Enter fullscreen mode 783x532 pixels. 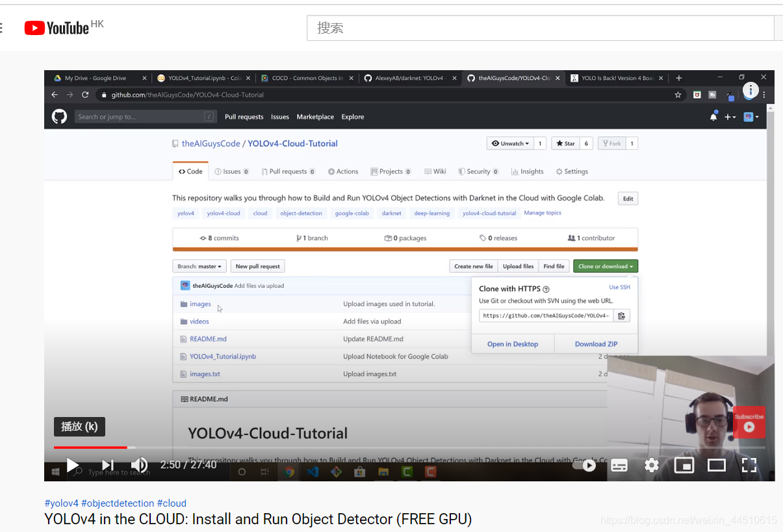749,465
